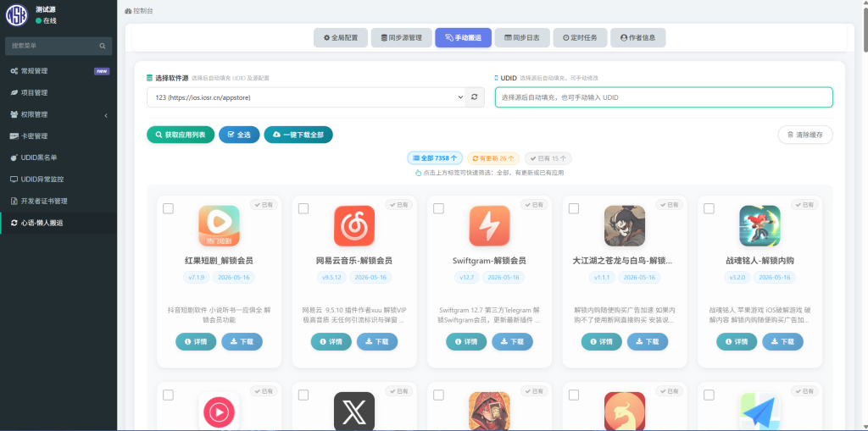
Task: Tick the checkbox on 战魂铭人 card
Action: [709, 208]
